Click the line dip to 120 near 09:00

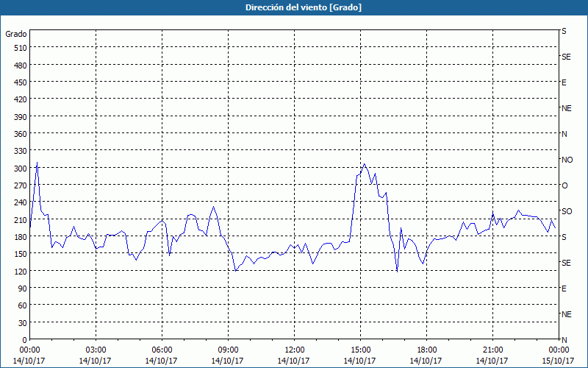(235, 270)
